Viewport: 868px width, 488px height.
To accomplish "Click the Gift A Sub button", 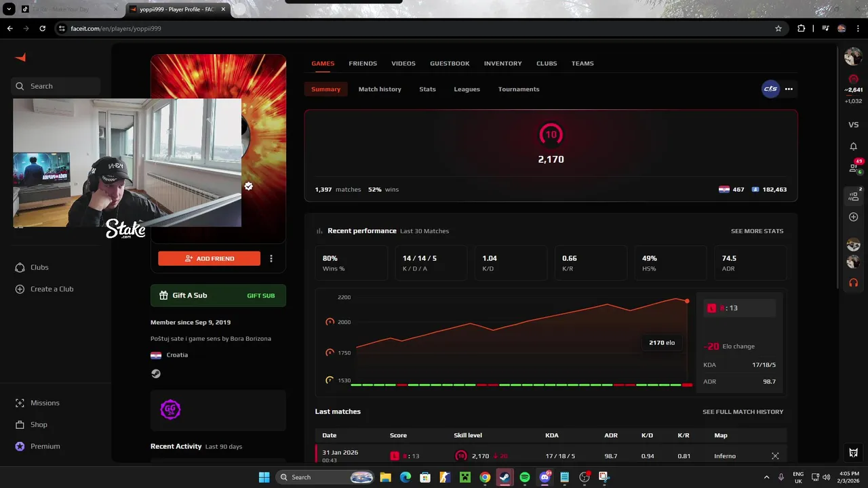I will click(x=218, y=296).
